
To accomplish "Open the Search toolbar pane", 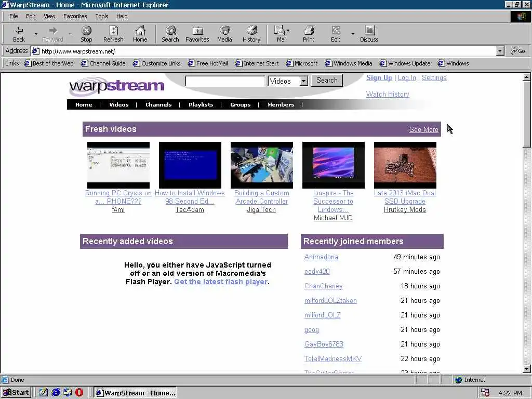I will pos(170,34).
